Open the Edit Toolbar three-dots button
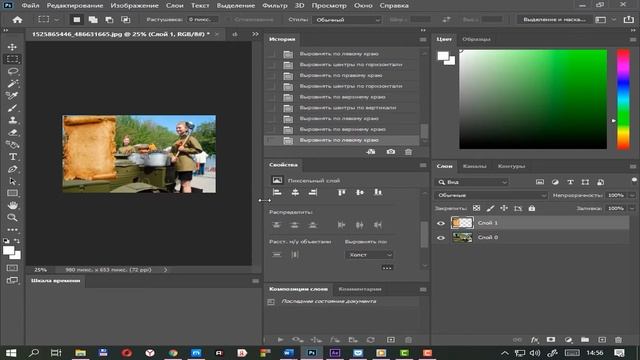The width and height of the screenshot is (640, 360). point(12,230)
